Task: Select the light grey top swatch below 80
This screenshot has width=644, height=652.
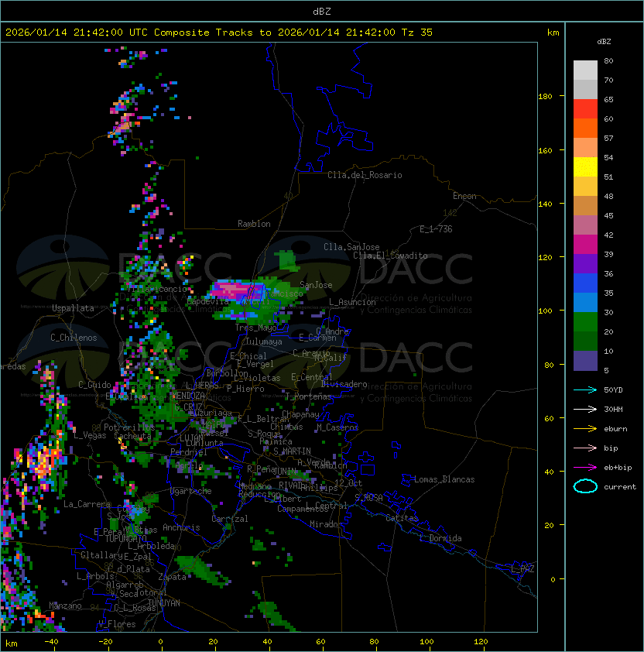Action: 585,70
